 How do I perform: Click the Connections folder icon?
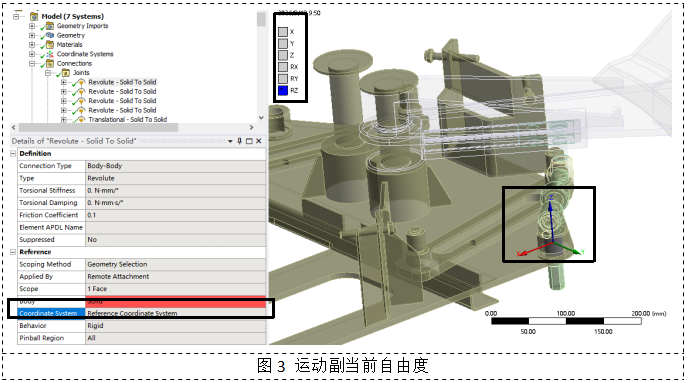tap(50, 64)
